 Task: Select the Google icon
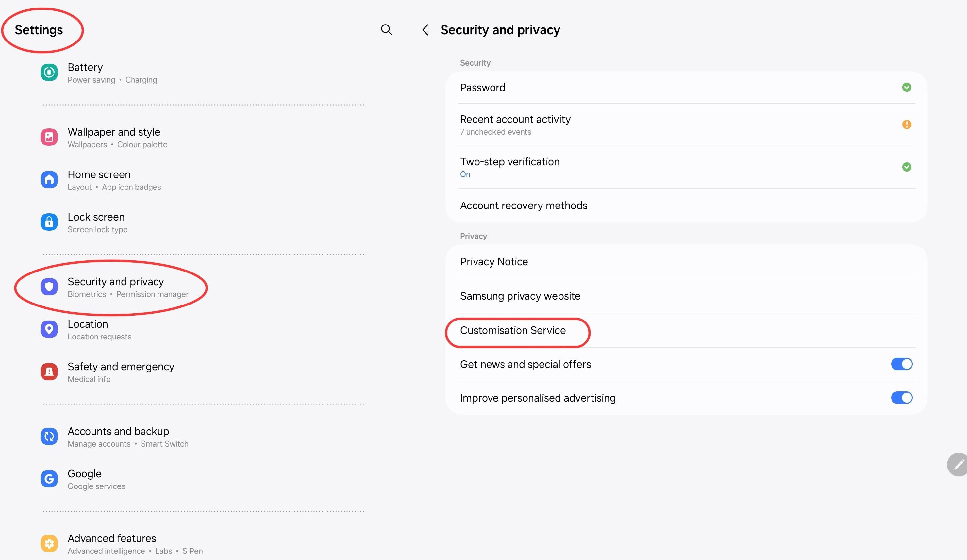pos(49,479)
